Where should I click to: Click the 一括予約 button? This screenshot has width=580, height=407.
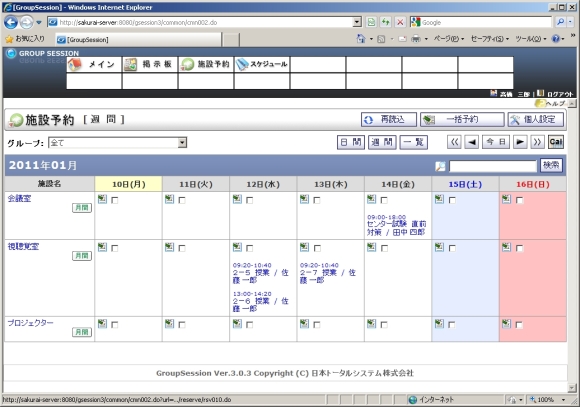click(x=462, y=120)
